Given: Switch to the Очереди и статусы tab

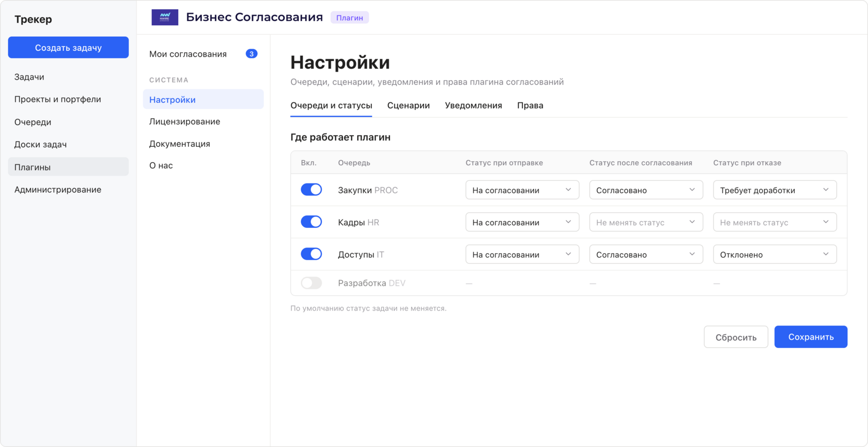Looking at the screenshot, I should coord(331,105).
